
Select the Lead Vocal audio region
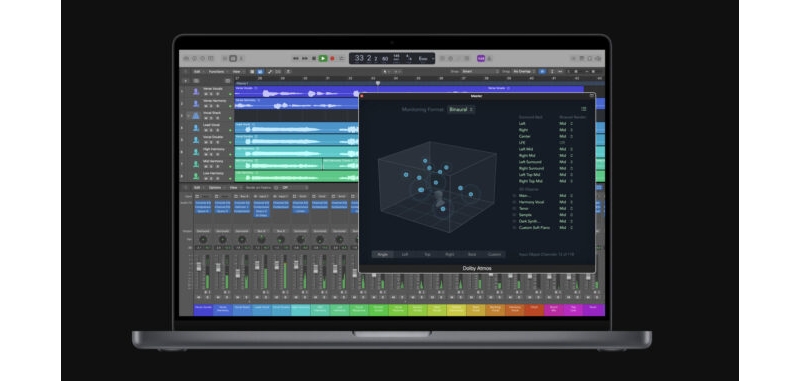(x=296, y=128)
